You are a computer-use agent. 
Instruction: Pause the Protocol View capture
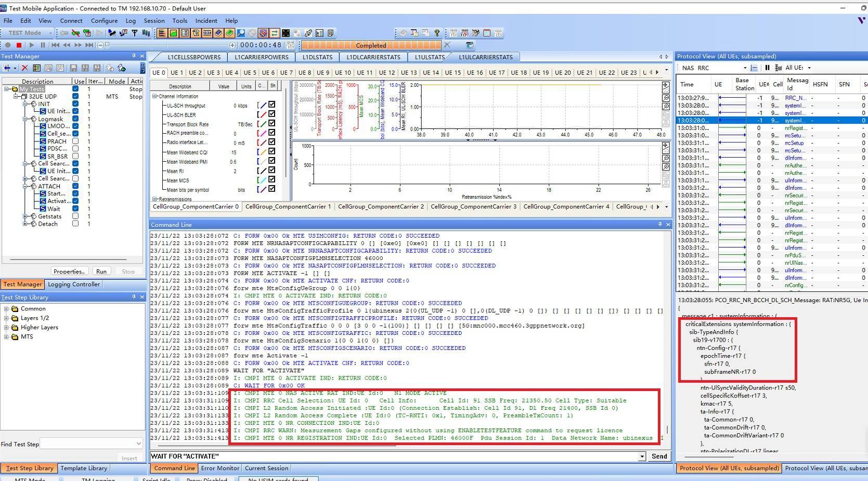[x=767, y=68]
